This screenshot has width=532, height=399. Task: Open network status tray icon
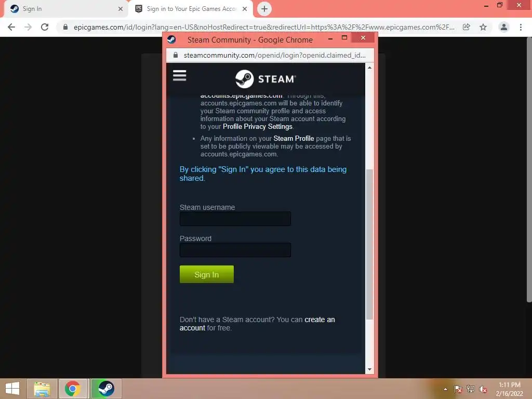[x=471, y=389]
